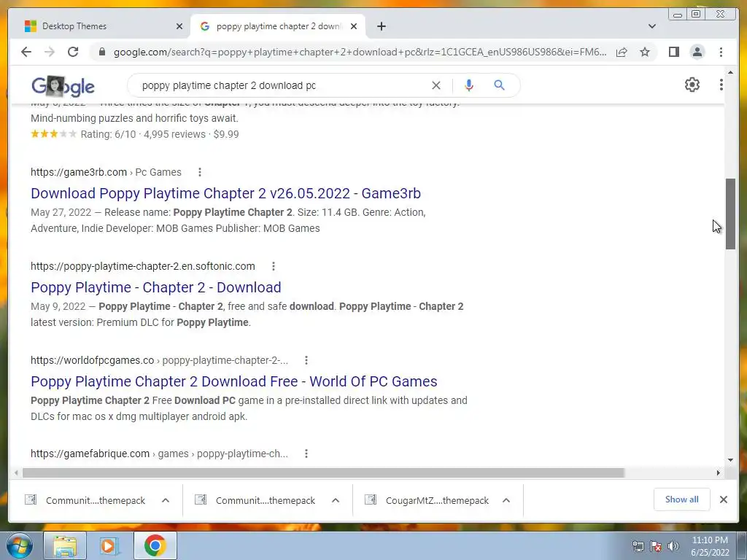Switch to the Desktop Themes tab
747x560 pixels.
point(102,26)
